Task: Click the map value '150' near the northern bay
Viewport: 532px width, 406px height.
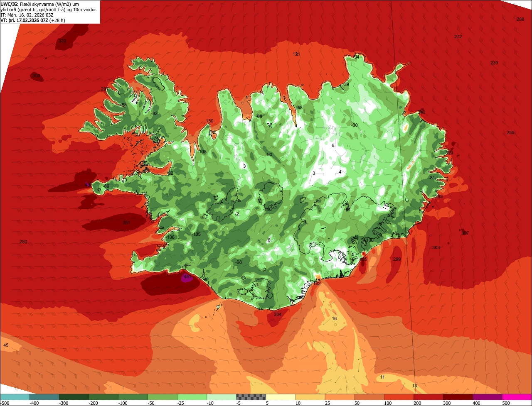Action: pos(209,121)
